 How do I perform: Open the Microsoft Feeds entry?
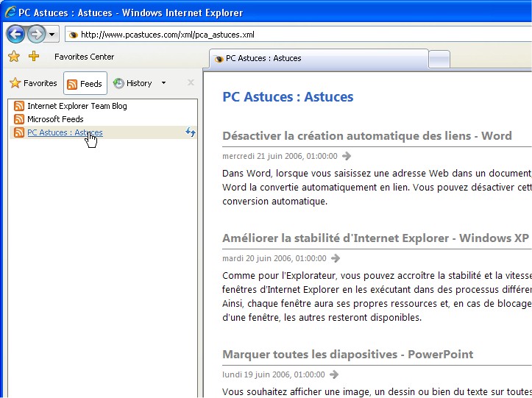(55, 119)
